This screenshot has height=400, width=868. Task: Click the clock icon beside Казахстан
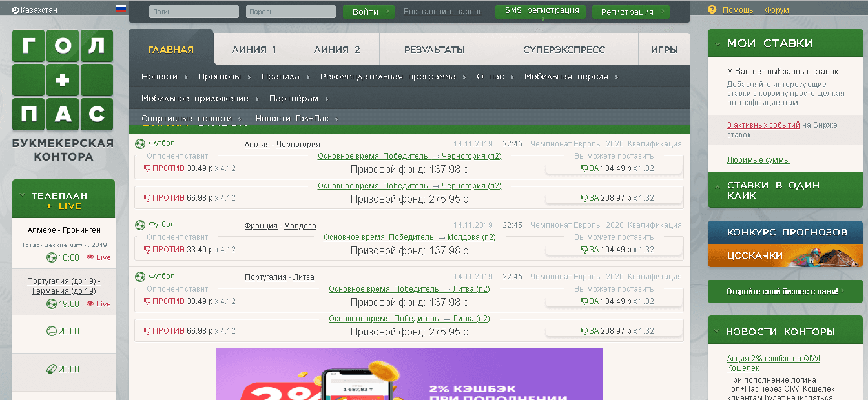click(15, 11)
